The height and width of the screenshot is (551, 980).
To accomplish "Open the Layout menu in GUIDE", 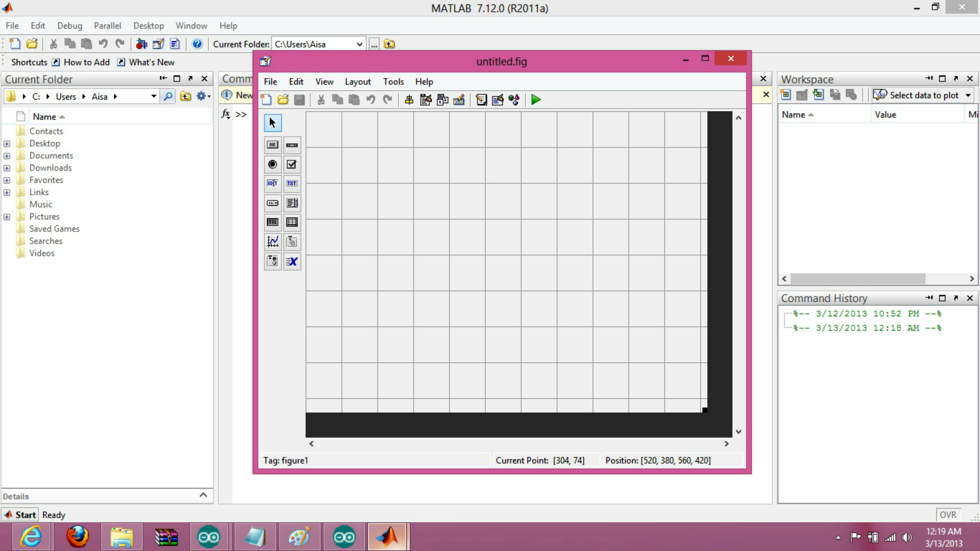I will click(x=357, y=81).
